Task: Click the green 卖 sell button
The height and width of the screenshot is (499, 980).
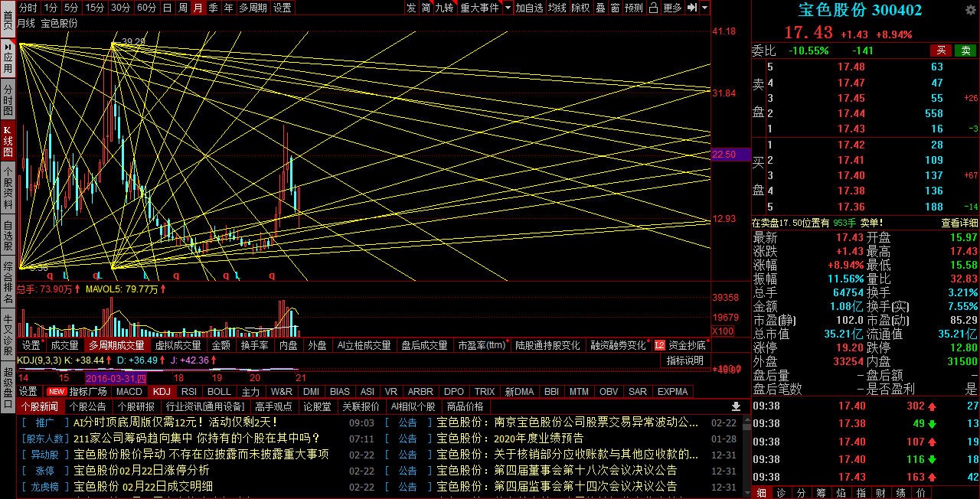Action: coord(966,51)
